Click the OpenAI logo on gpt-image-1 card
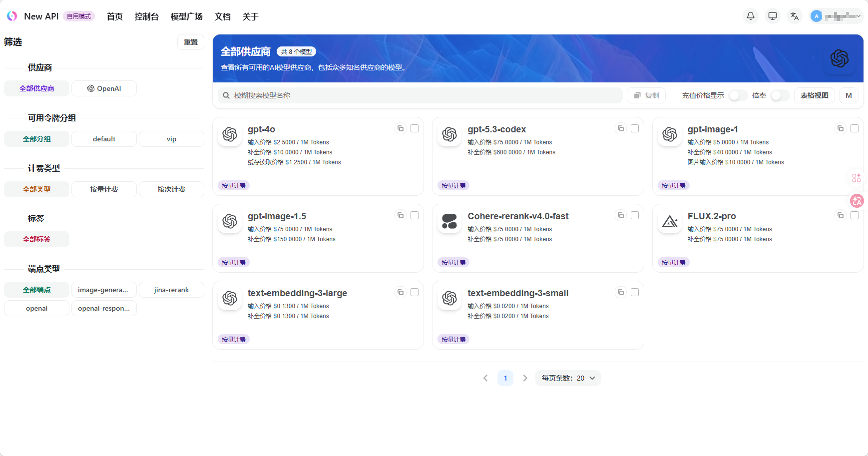The height and width of the screenshot is (456, 868). [670, 134]
